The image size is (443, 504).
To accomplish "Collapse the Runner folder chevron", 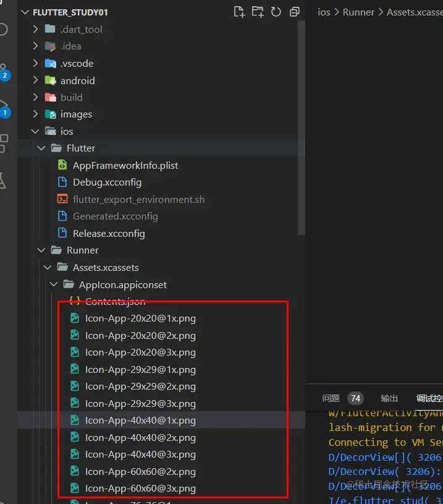I will point(41,250).
